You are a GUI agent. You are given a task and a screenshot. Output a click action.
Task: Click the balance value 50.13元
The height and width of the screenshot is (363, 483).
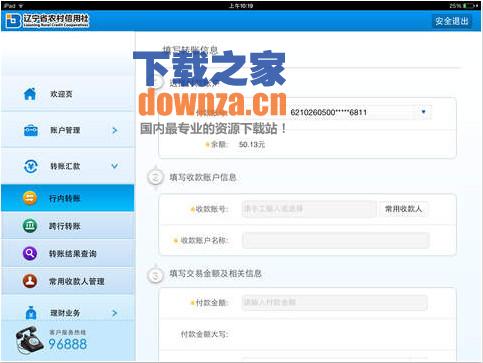[252, 144]
